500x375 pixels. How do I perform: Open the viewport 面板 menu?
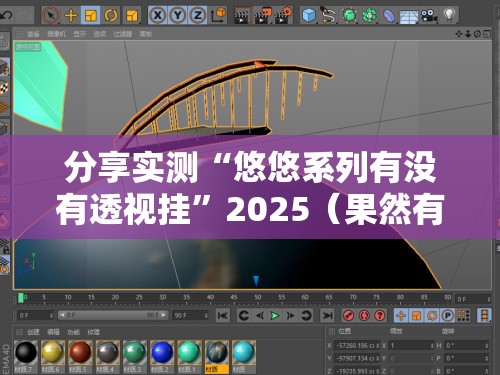[x=146, y=34]
